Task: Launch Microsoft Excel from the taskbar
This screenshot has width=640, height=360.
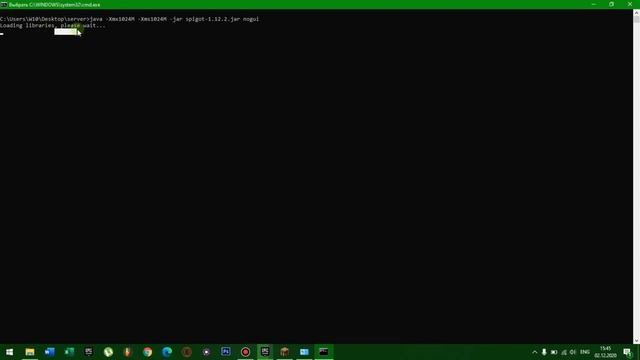Action: point(69,352)
